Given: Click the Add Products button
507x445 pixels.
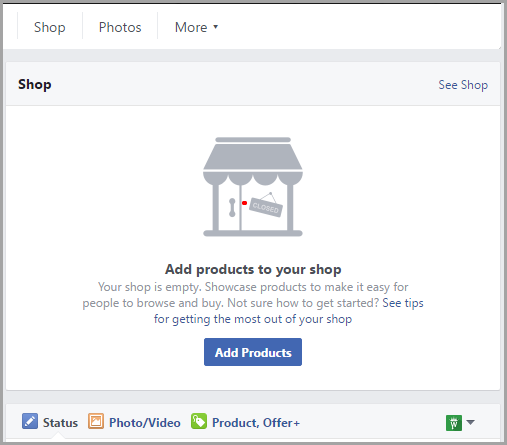Looking at the screenshot, I should (253, 352).
